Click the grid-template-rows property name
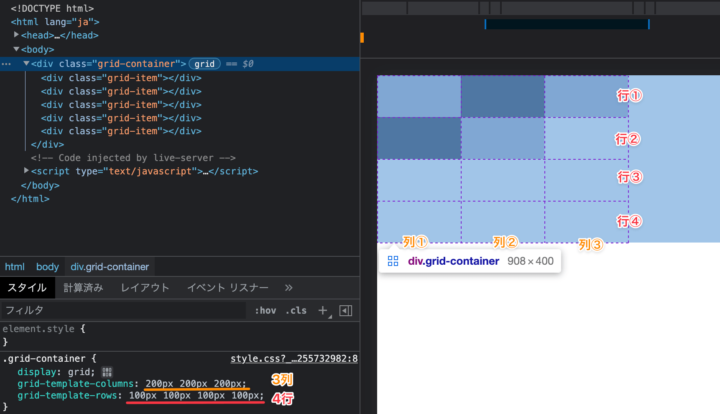 [x=67, y=396]
